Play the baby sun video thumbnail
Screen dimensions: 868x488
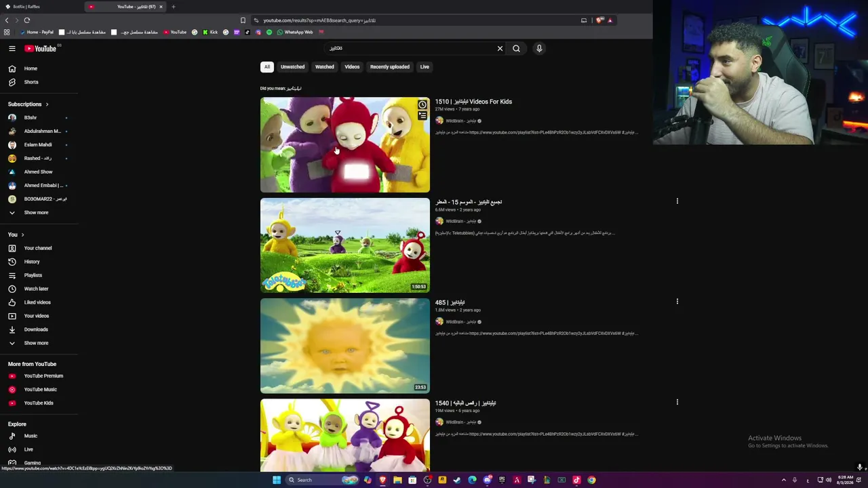[x=345, y=346]
